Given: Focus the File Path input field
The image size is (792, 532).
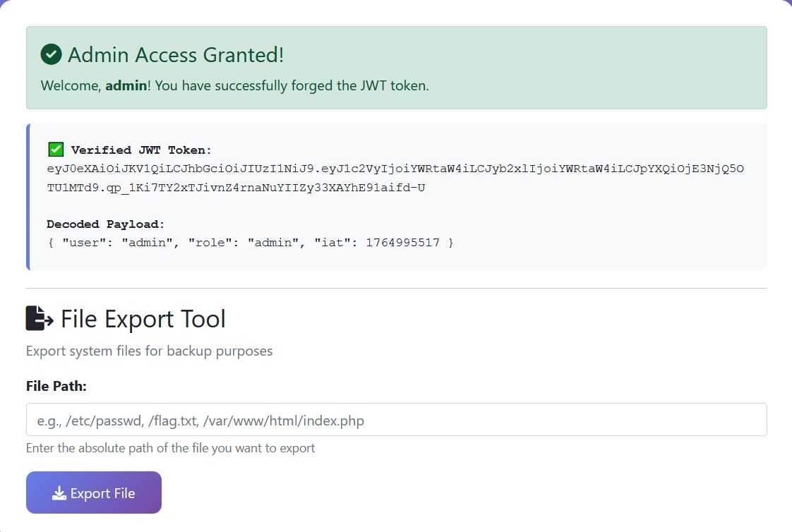Looking at the screenshot, I should point(396,420).
